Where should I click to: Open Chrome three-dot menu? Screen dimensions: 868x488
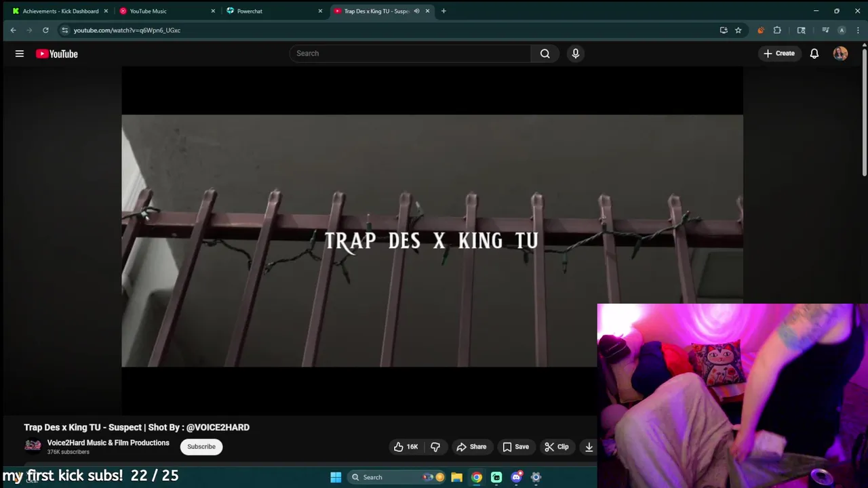tap(858, 30)
